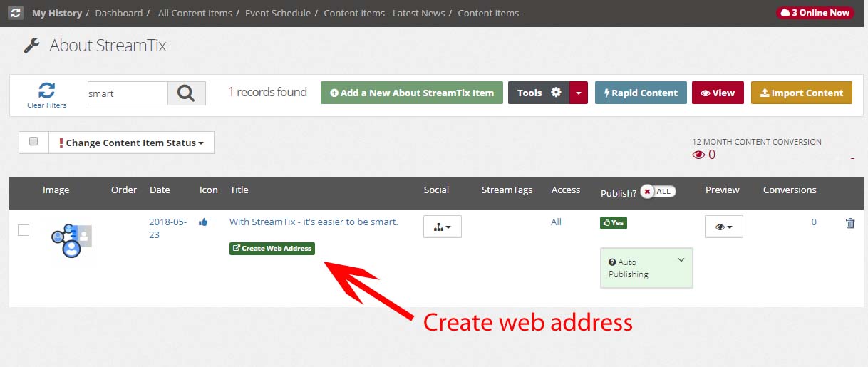Click the Image column header
The image size is (868, 367).
[x=56, y=190]
